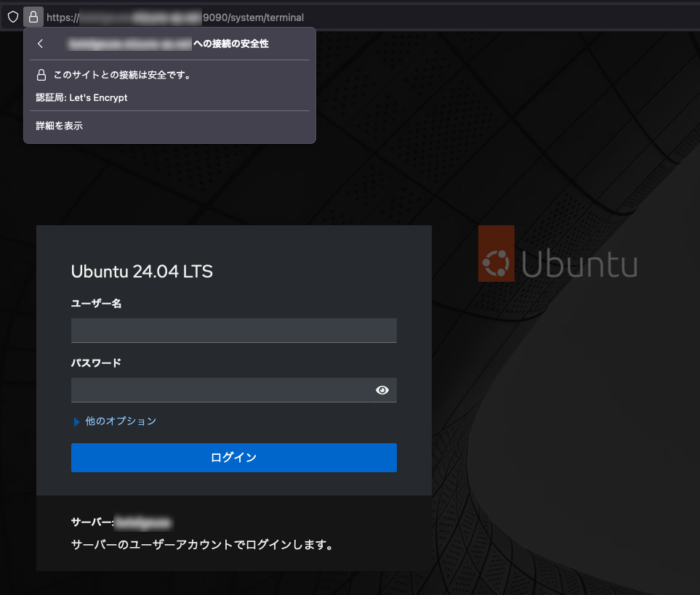
Task: Click the ユーザー名 username input field
Action: tap(234, 331)
